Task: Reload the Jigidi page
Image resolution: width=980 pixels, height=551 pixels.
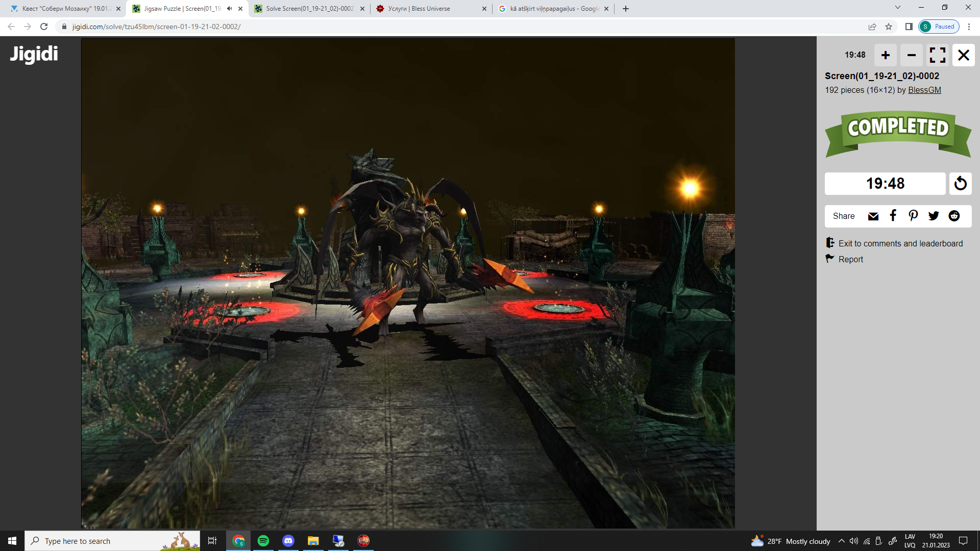Action: click(x=44, y=27)
